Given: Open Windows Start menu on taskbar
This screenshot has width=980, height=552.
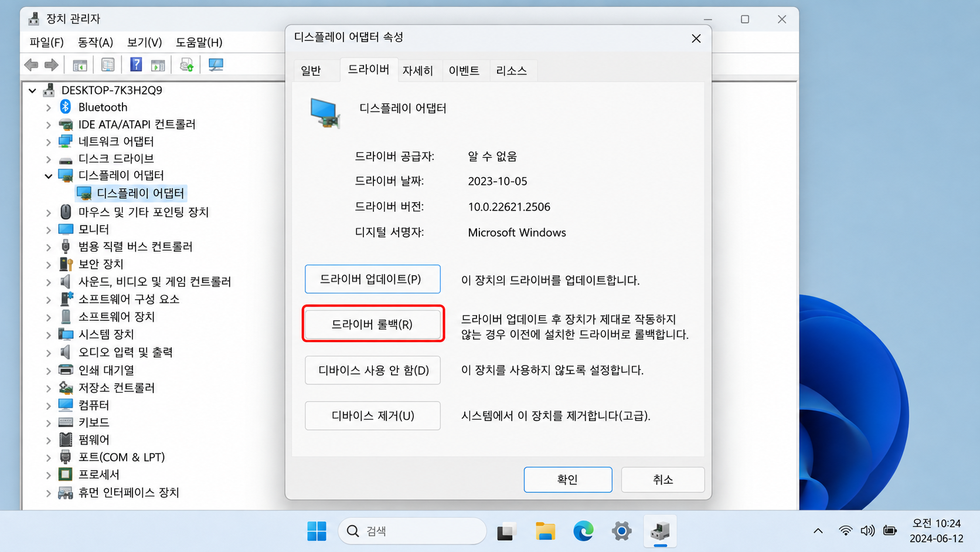Looking at the screenshot, I should [x=317, y=531].
